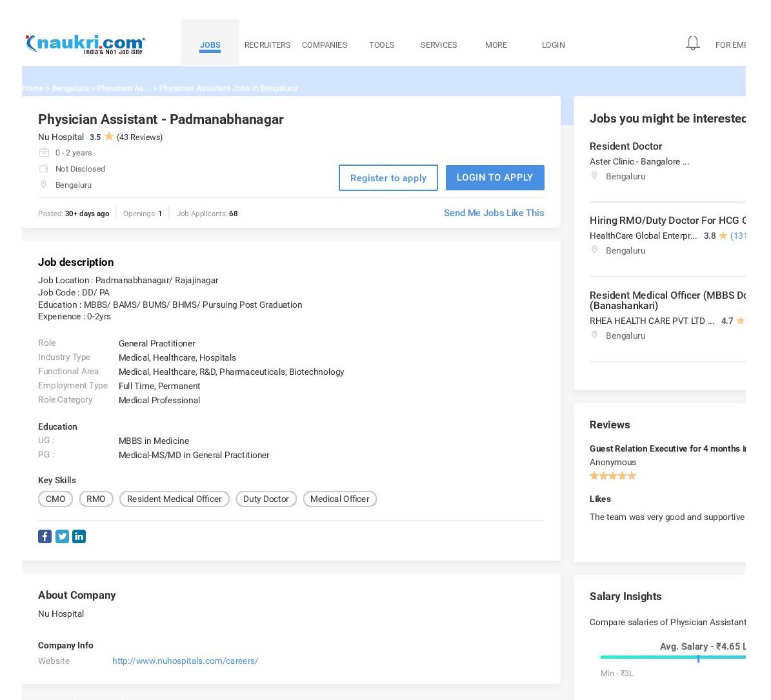This screenshot has height=700, width=771.
Task: Click the HealthCare Global 3.8 rating star
Action: 723,235
